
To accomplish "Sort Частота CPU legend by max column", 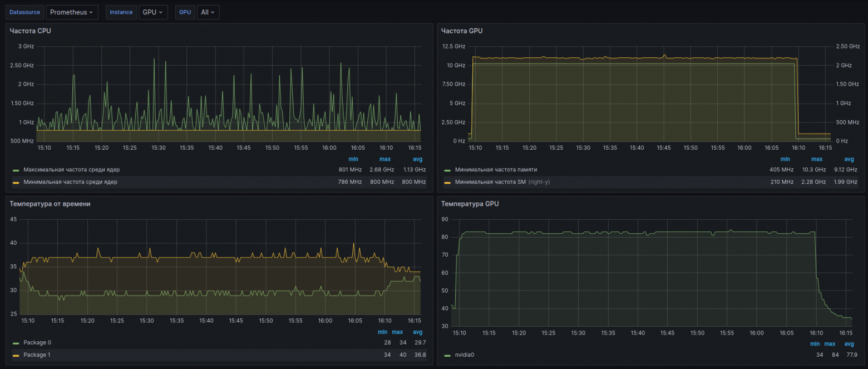I will coord(385,159).
